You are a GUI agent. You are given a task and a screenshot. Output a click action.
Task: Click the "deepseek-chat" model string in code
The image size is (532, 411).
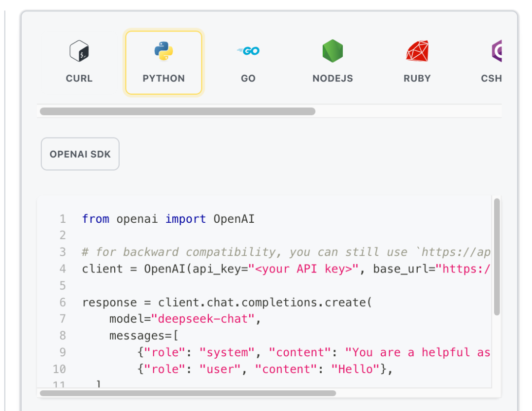(x=203, y=319)
